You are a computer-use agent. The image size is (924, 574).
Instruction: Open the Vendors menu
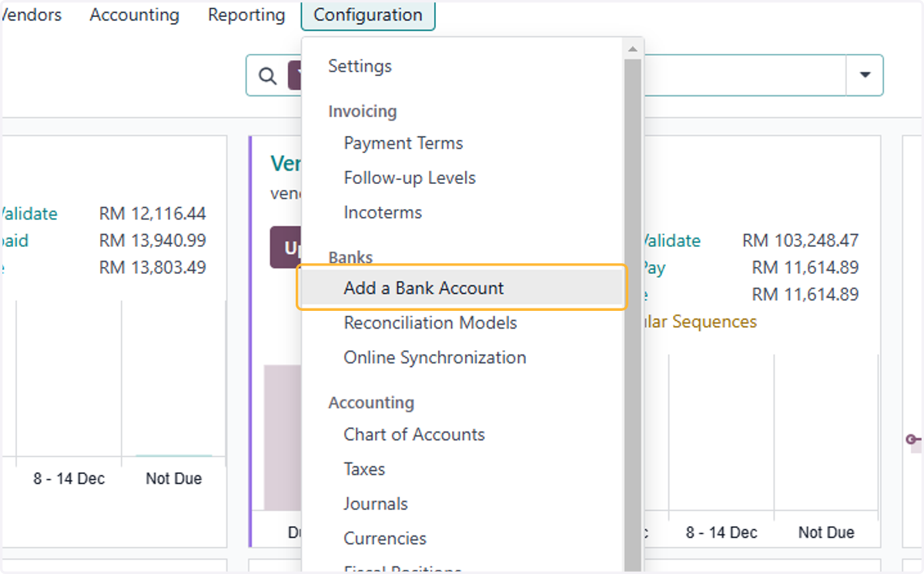[31, 15]
